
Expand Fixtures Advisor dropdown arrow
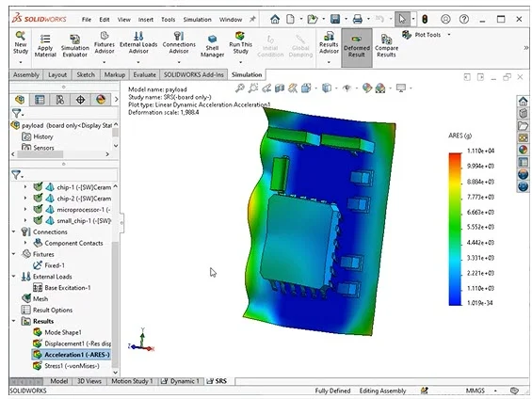point(105,62)
